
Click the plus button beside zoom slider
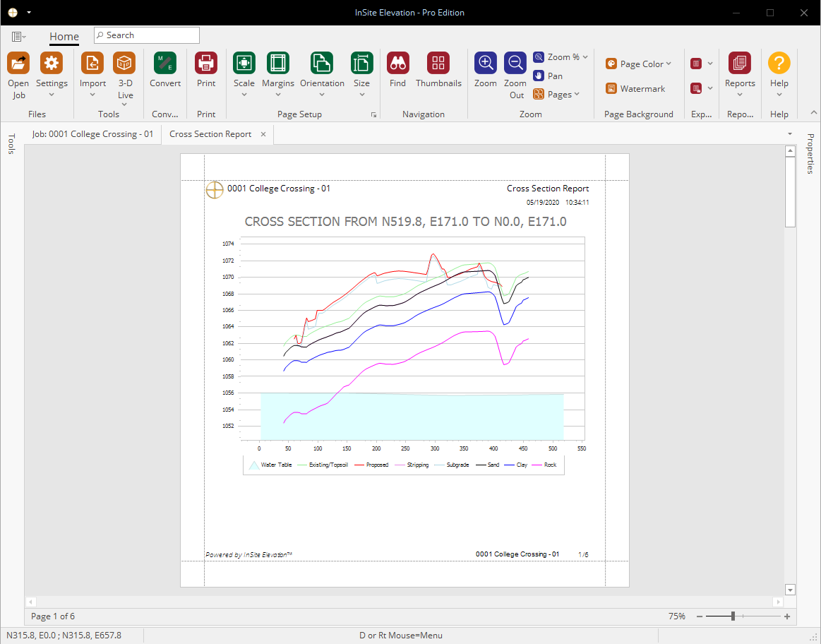(x=787, y=616)
